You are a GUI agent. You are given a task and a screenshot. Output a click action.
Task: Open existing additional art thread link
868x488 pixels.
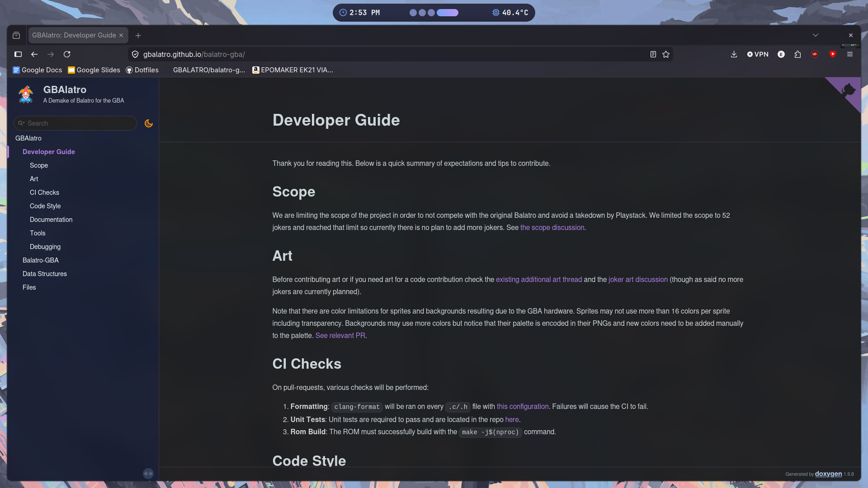(x=539, y=280)
